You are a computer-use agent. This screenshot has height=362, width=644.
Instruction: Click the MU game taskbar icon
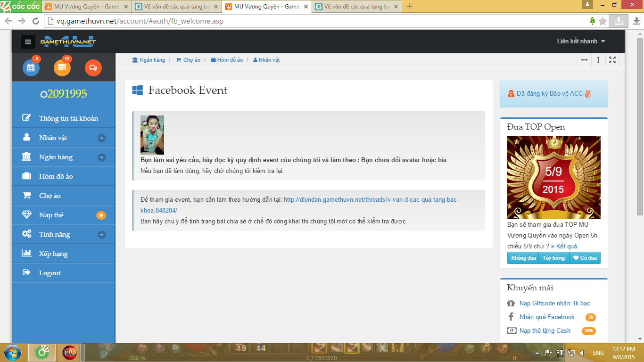point(70,353)
